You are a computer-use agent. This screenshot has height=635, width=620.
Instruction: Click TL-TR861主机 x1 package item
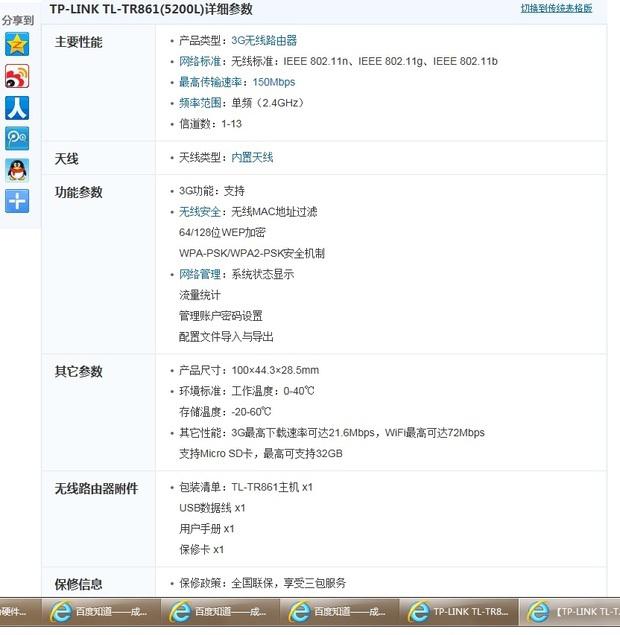point(272,487)
